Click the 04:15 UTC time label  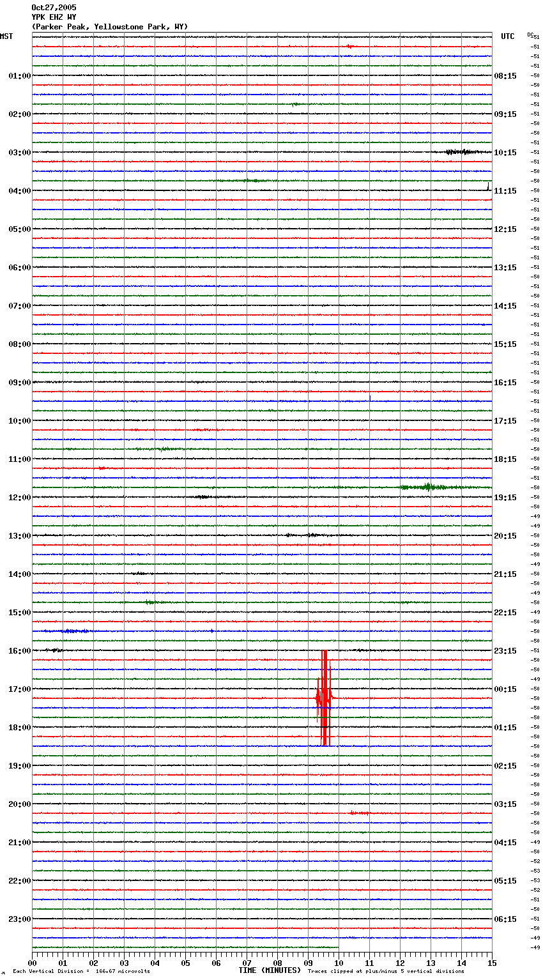[x=505, y=843]
